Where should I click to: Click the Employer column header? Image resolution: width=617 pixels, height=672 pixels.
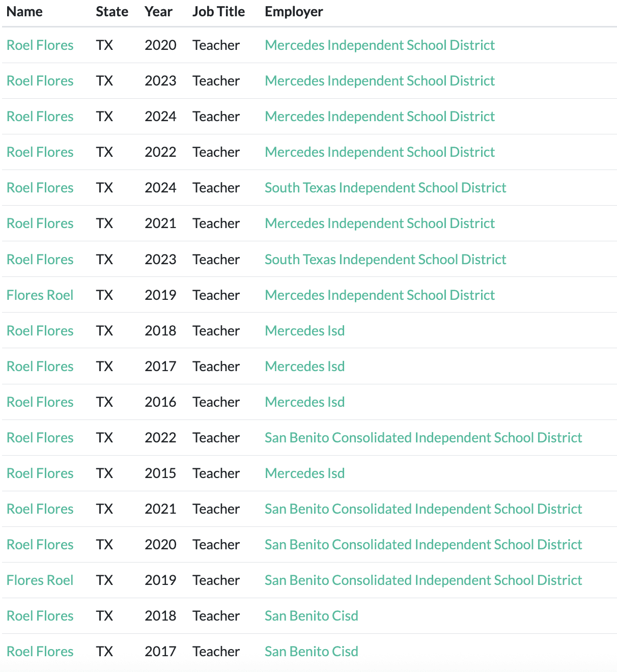click(294, 12)
